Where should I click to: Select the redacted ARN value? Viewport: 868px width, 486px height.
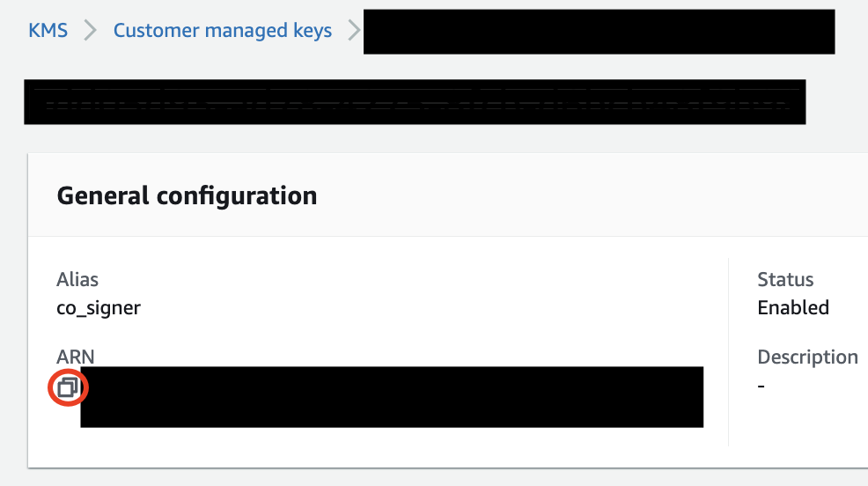coord(392,397)
